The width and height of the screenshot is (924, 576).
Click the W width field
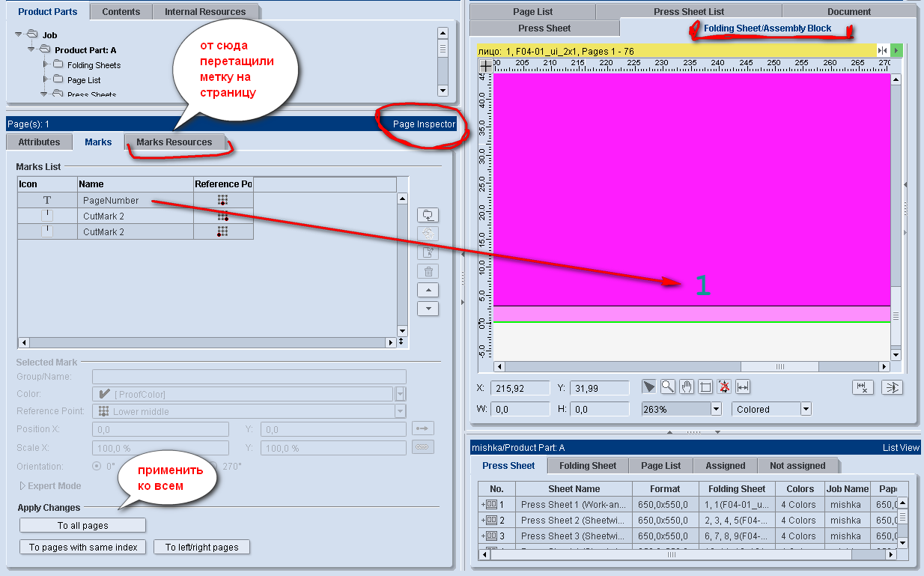(x=520, y=409)
